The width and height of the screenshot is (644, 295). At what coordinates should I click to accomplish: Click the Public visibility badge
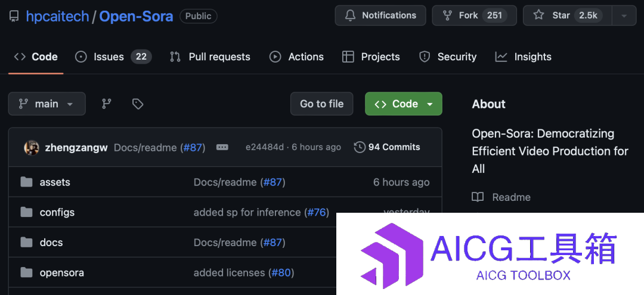[199, 16]
